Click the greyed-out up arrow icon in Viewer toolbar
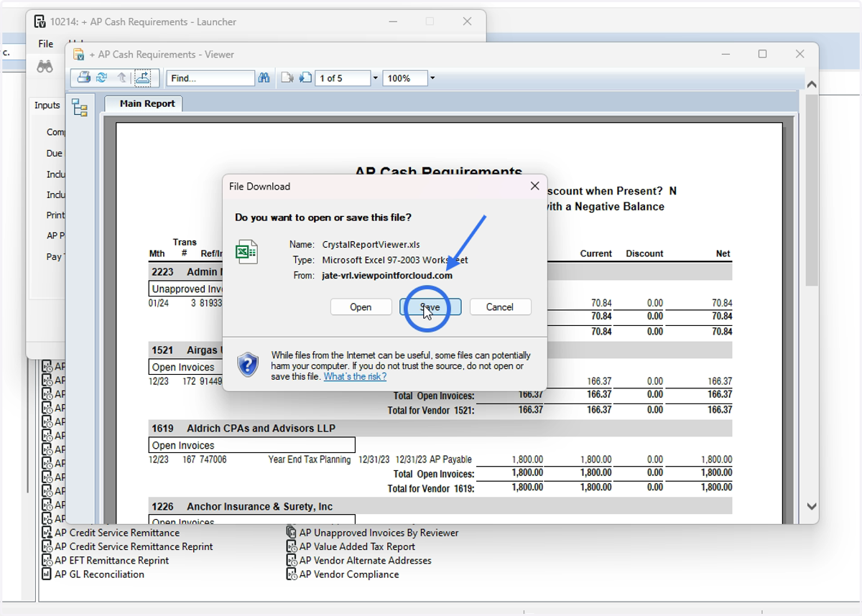 121,78
